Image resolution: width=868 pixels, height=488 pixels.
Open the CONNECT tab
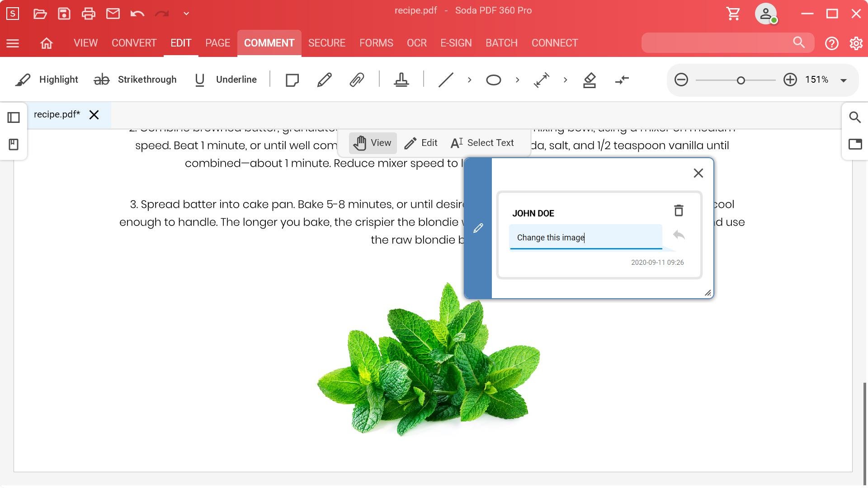pos(555,43)
